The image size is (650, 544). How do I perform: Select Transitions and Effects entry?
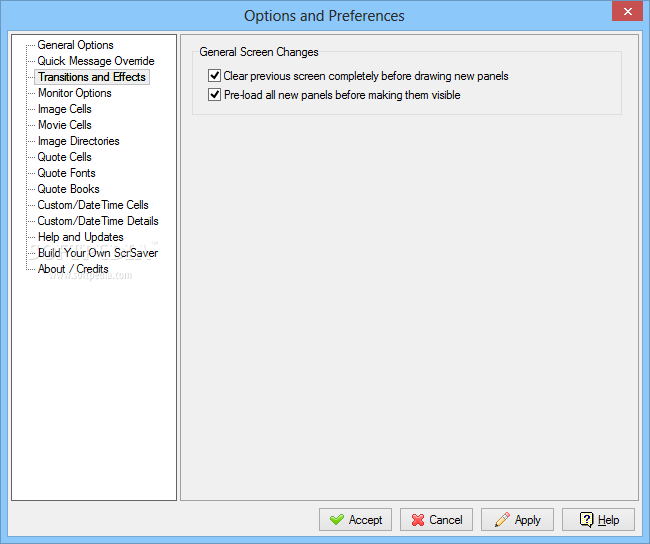pos(92,77)
